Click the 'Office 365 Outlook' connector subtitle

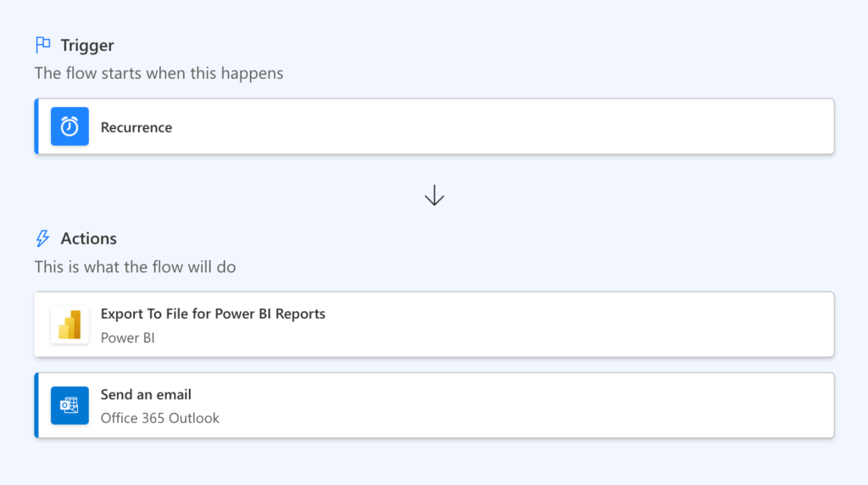(160, 418)
